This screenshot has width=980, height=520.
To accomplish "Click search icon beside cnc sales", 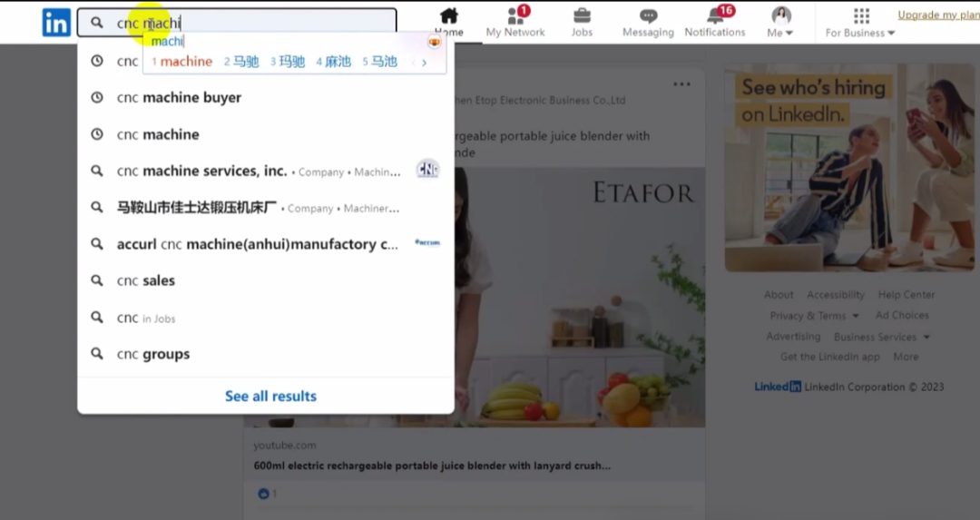I will 97,280.
